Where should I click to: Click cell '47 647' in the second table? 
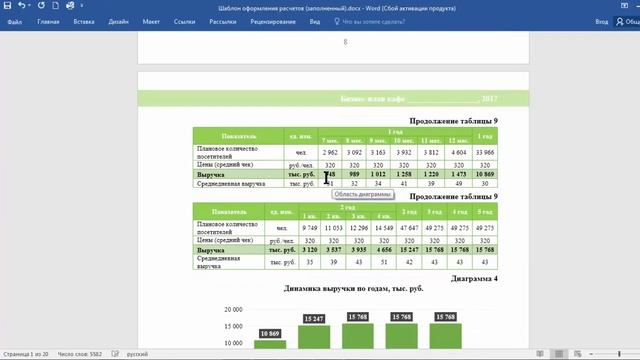pos(409,228)
